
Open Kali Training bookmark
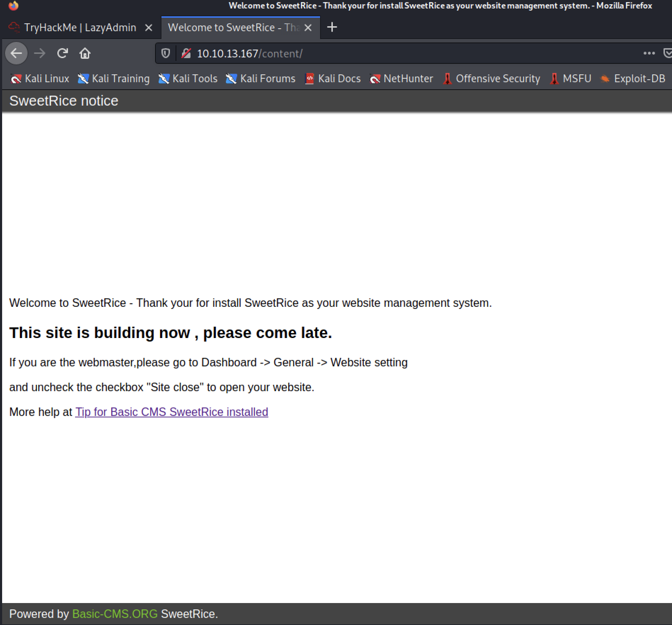[x=114, y=79]
